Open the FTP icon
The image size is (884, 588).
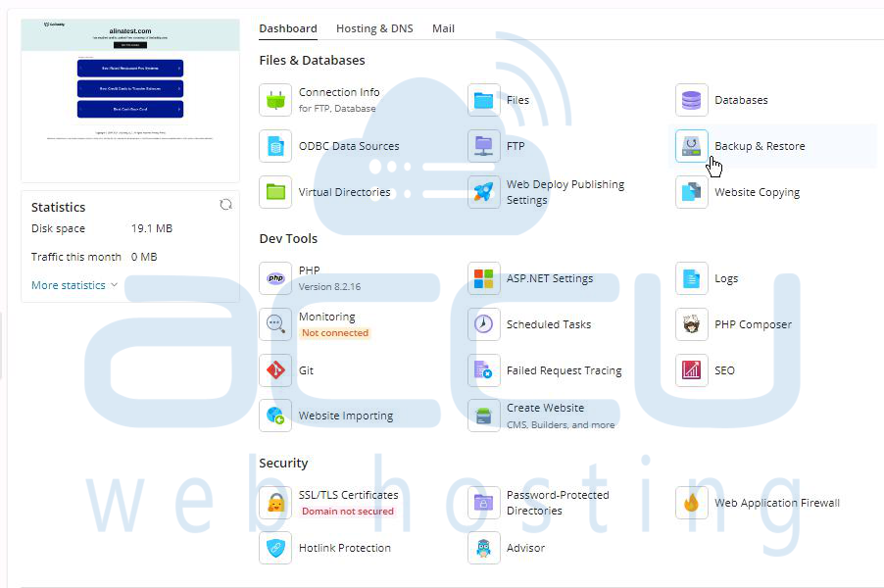484,146
